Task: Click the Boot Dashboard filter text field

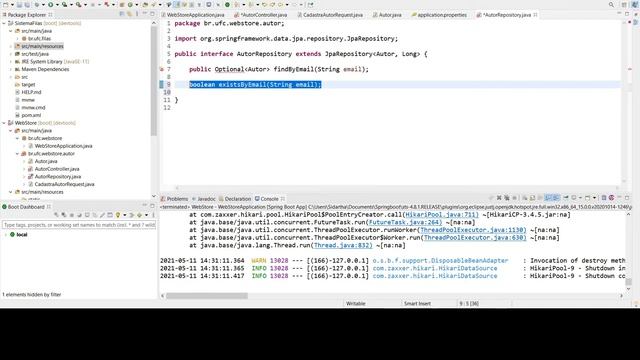Action: pyautogui.click(x=79, y=225)
